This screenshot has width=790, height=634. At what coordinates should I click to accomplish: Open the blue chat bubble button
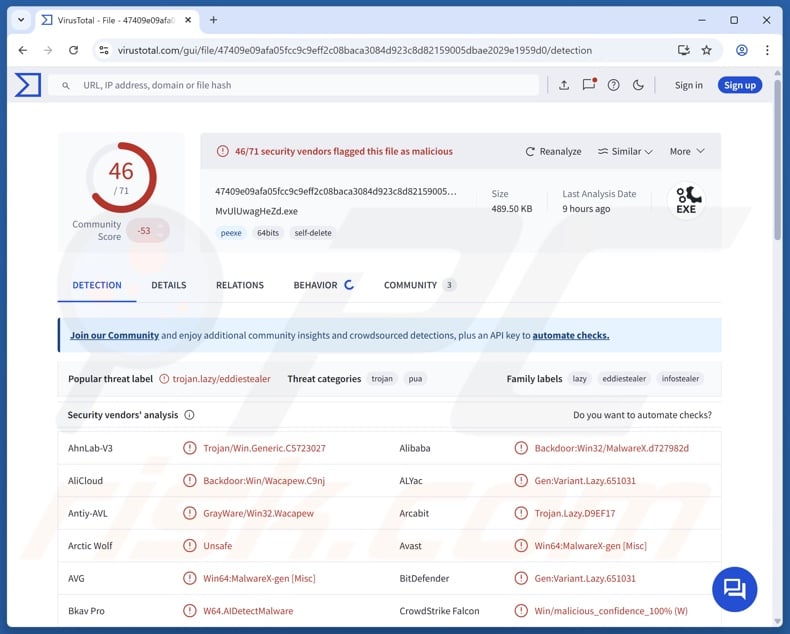click(x=734, y=589)
